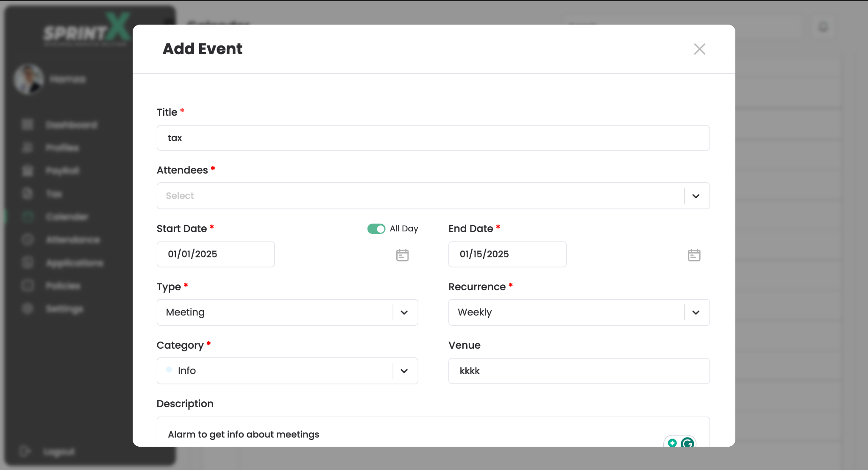
Task: Click the Title field containing tax
Action: tap(433, 138)
